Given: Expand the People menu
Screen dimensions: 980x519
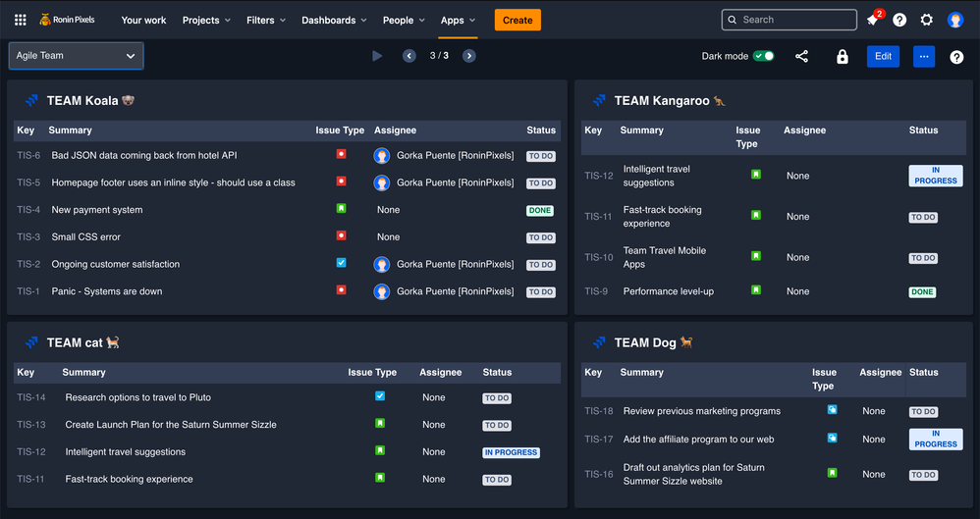Looking at the screenshot, I should coord(404,20).
